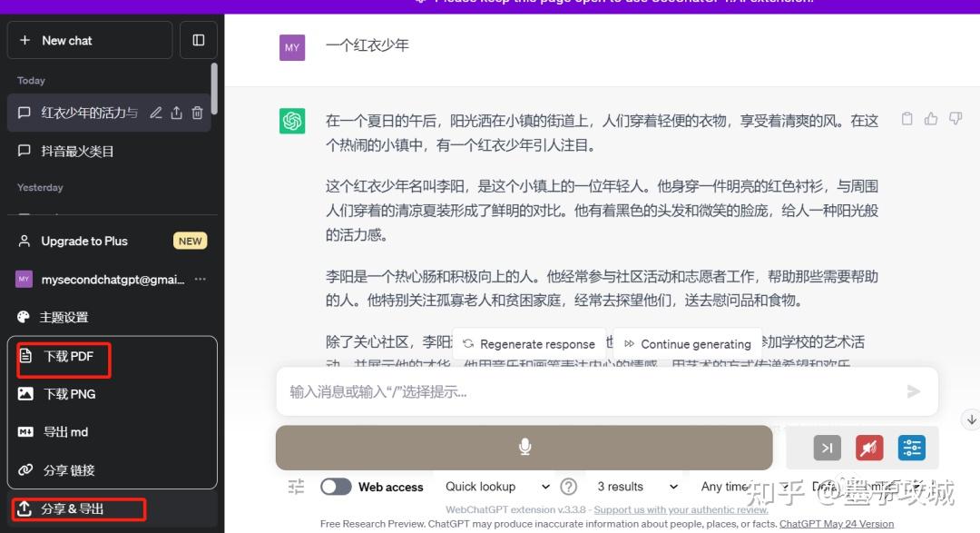Click the gray skip-to-end icon

827,447
